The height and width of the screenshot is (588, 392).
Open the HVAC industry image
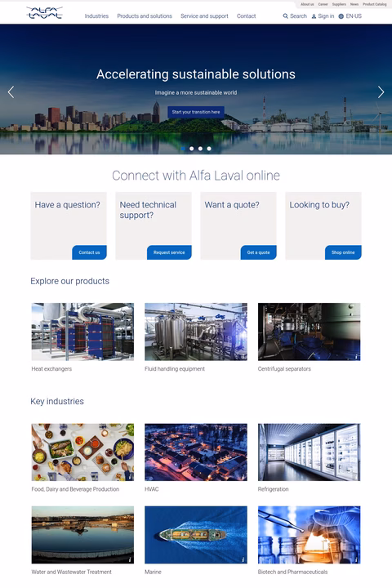point(196,452)
